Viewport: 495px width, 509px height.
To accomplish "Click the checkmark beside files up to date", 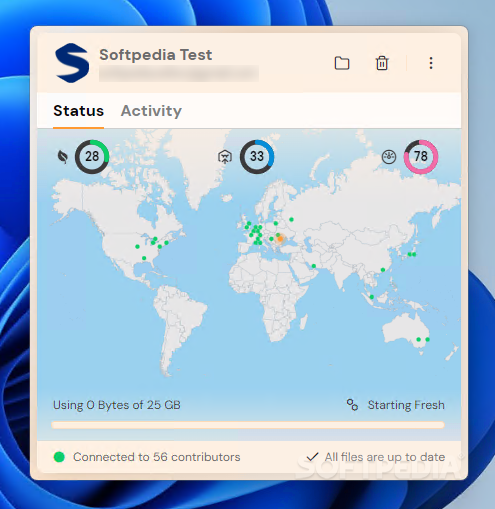I will coord(312,457).
